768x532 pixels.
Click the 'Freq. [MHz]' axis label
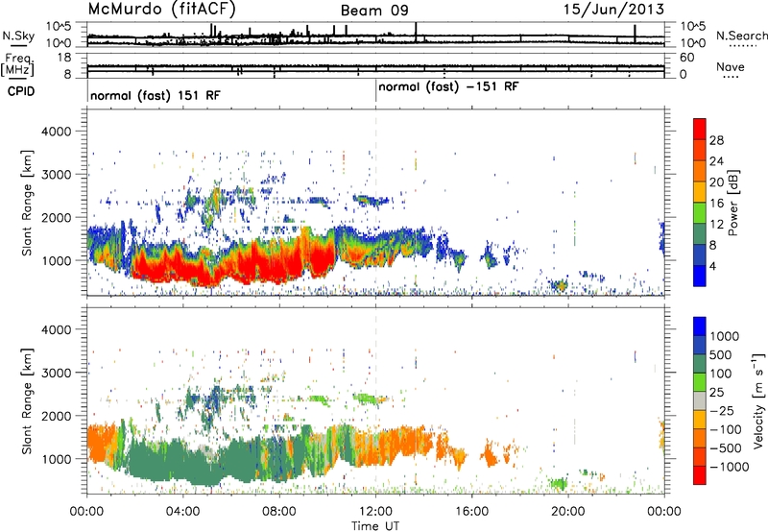point(17,64)
